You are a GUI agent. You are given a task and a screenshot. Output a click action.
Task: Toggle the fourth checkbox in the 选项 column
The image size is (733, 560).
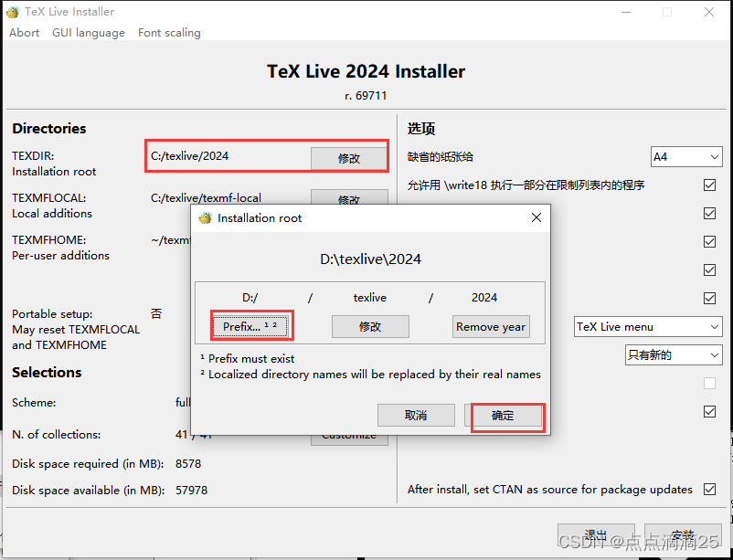tap(709, 270)
